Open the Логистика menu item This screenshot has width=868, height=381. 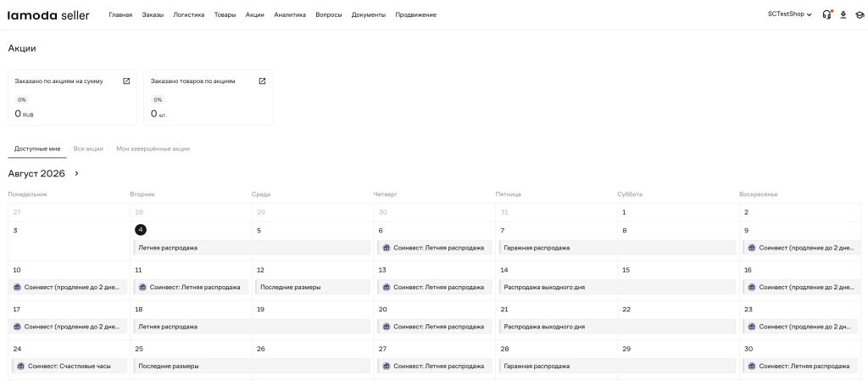click(189, 15)
